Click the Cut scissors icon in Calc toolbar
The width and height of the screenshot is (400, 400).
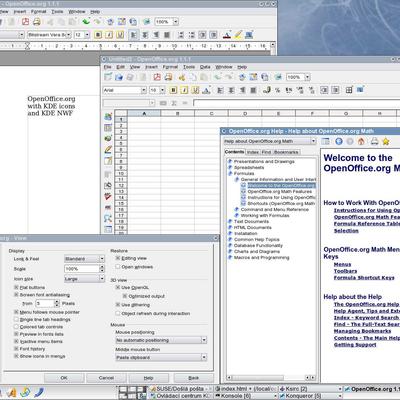[182, 77]
